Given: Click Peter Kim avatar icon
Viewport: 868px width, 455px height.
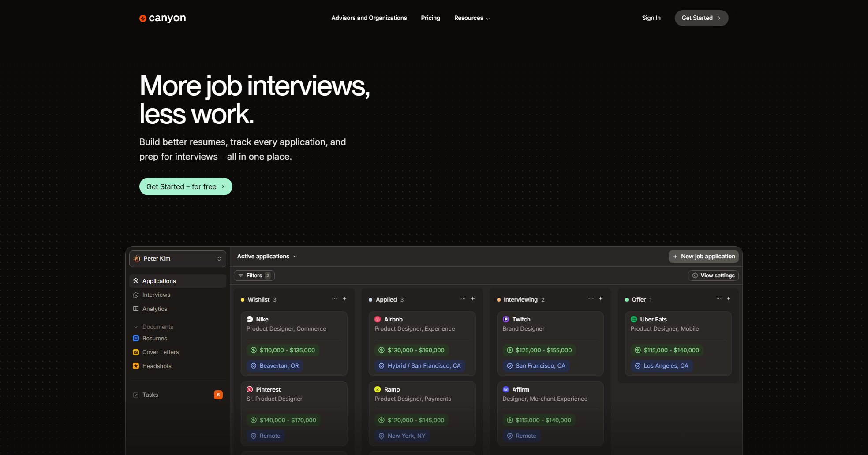Looking at the screenshot, I should pyautogui.click(x=137, y=259).
